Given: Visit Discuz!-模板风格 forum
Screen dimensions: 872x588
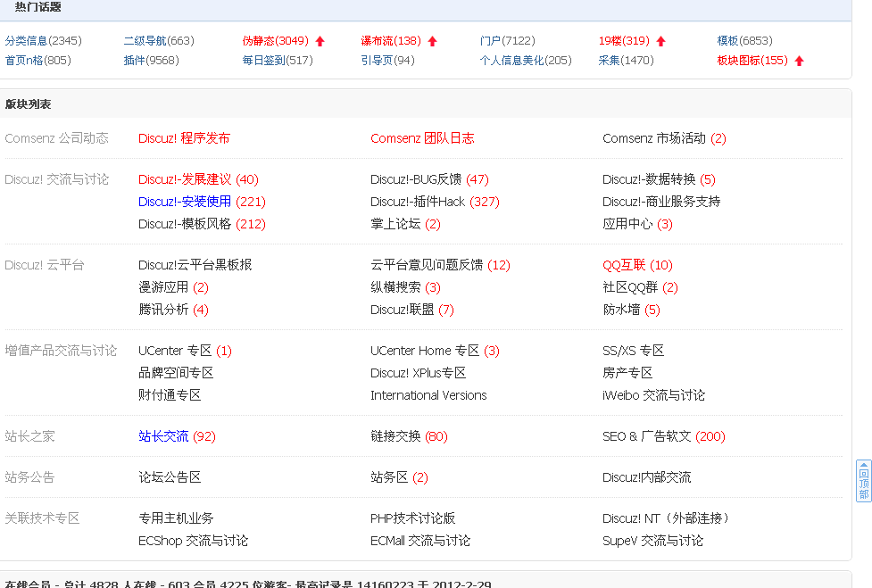Looking at the screenshot, I should coord(185,223).
